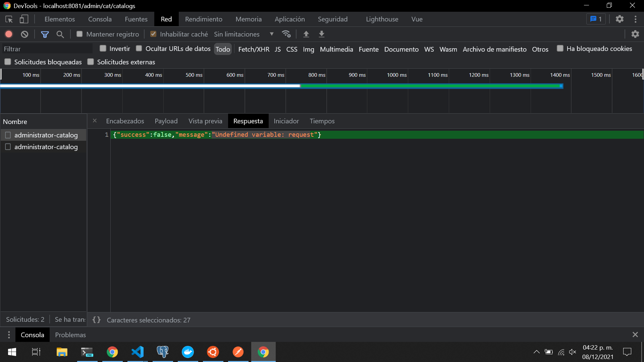Show the Payload tab
The width and height of the screenshot is (644, 362).
[x=166, y=121]
